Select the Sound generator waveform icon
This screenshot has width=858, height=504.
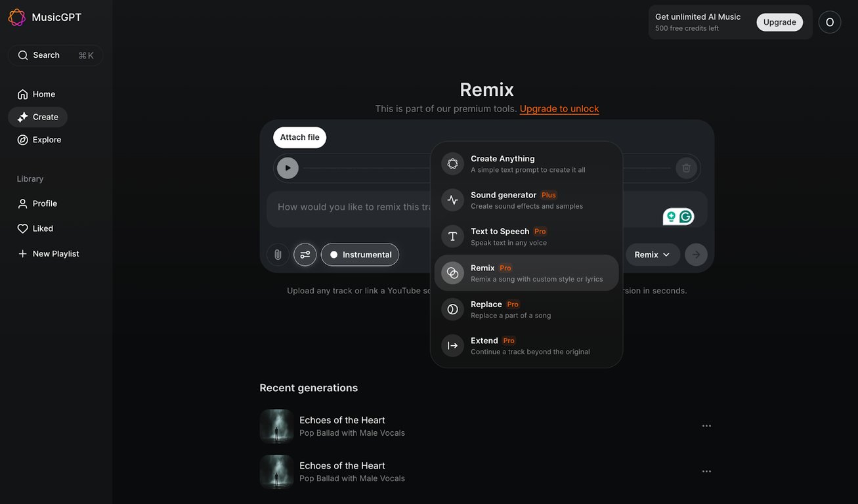[x=452, y=199]
